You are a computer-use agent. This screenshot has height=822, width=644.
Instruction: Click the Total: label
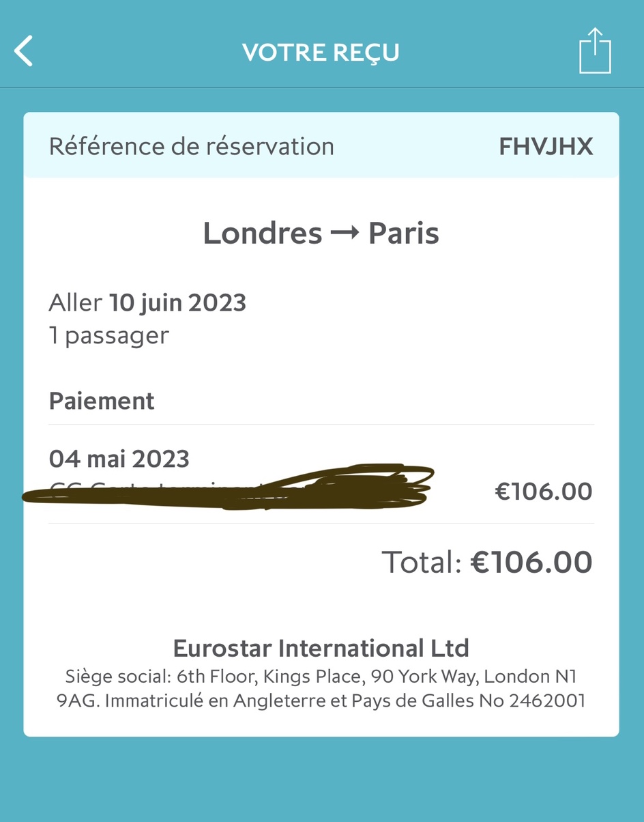(422, 563)
